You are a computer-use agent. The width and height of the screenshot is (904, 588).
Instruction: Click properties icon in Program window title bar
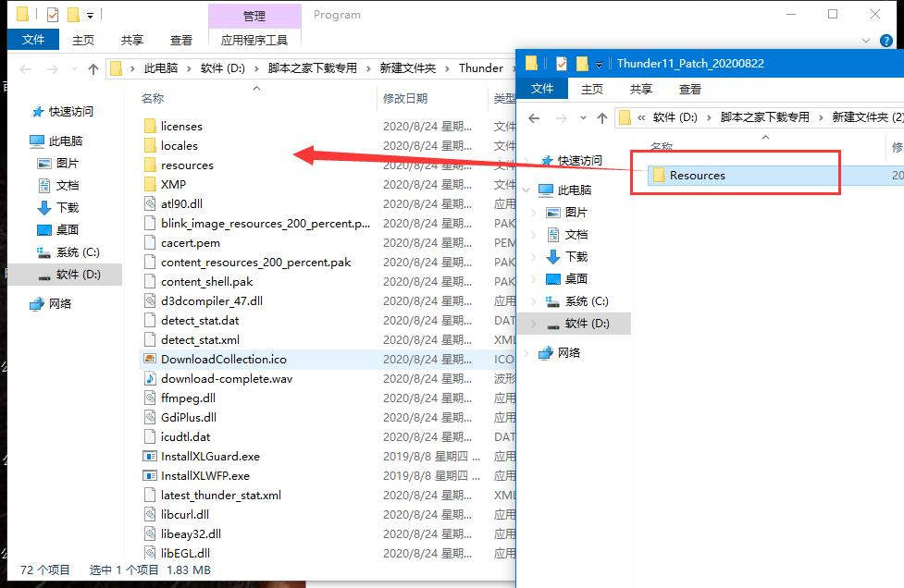53,15
